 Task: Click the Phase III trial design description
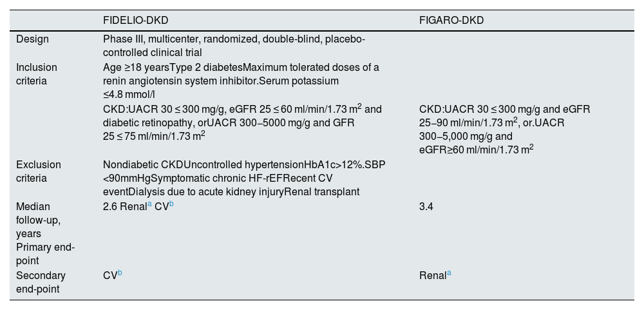click(234, 46)
